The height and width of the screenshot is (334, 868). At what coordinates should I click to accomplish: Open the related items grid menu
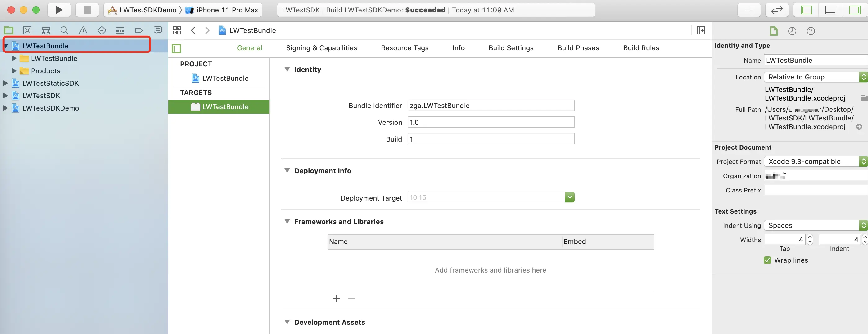177,30
